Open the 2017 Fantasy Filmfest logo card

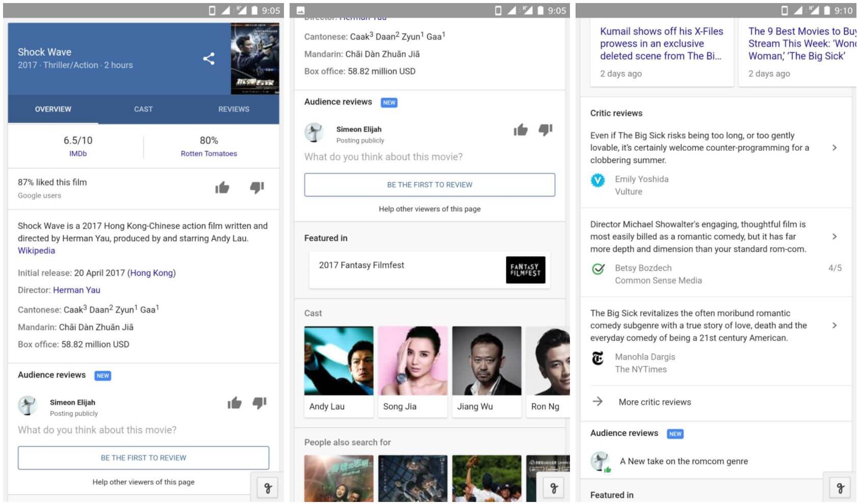click(525, 270)
